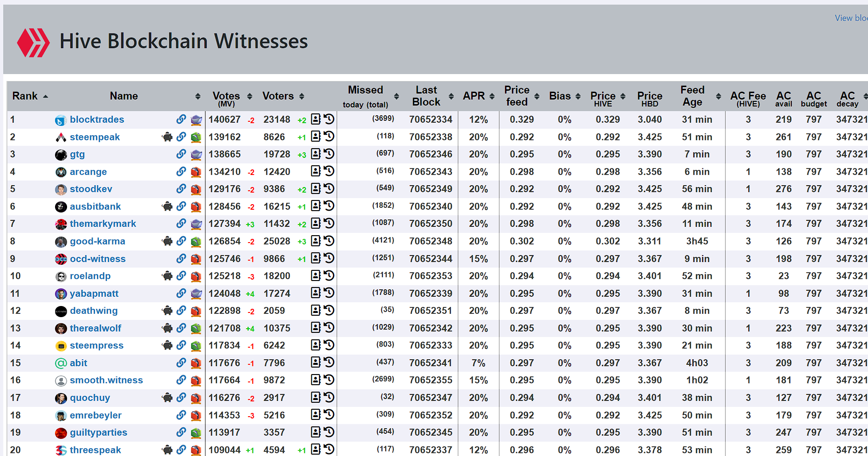Viewport: 868px width, 456px height.
Task: Click the piggy bank icon for deathwing
Action: click(x=167, y=310)
